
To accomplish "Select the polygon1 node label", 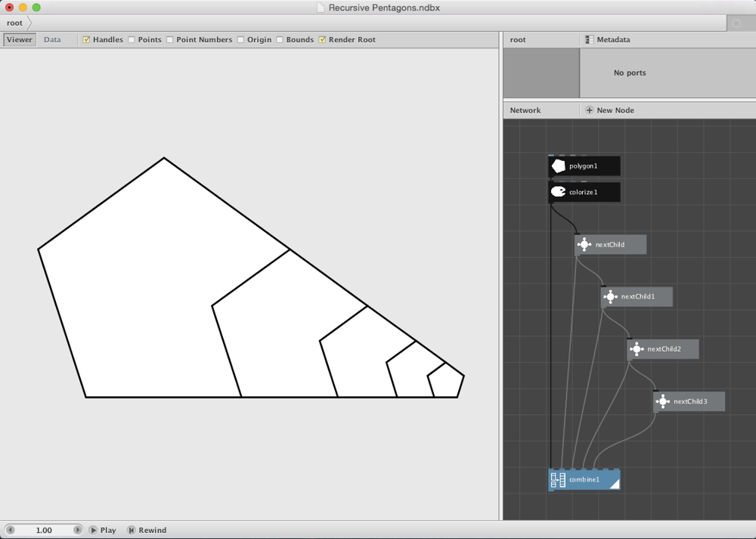I will point(584,166).
